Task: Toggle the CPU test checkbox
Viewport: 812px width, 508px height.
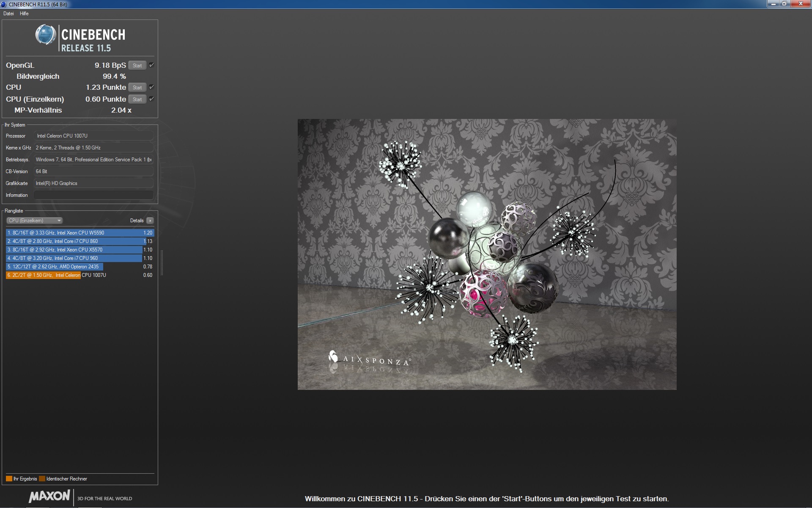Action: pos(151,87)
